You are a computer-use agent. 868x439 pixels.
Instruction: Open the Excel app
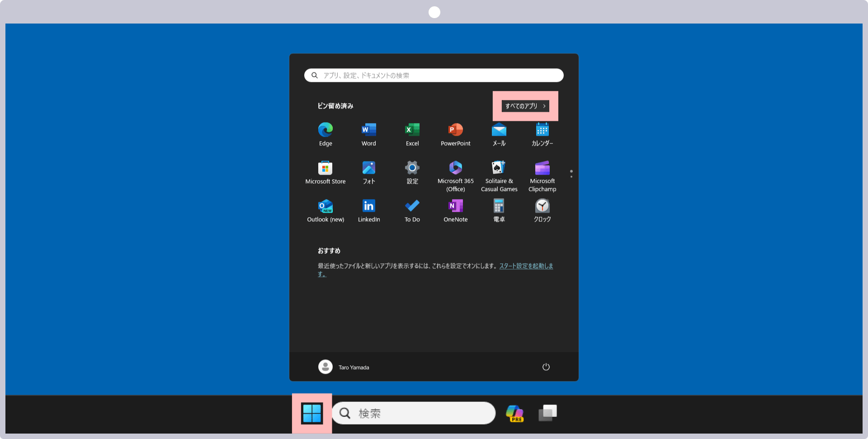pos(412,134)
